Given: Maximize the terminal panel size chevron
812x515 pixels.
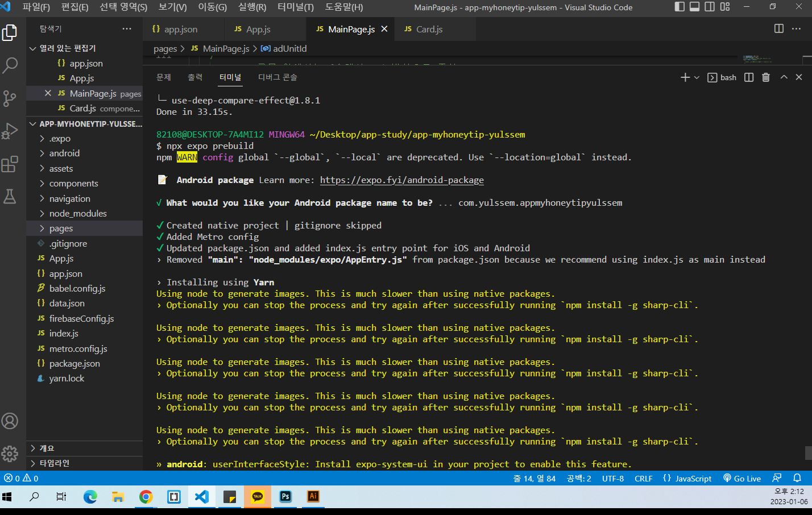Looking at the screenshot, I should tap(784, 77).
